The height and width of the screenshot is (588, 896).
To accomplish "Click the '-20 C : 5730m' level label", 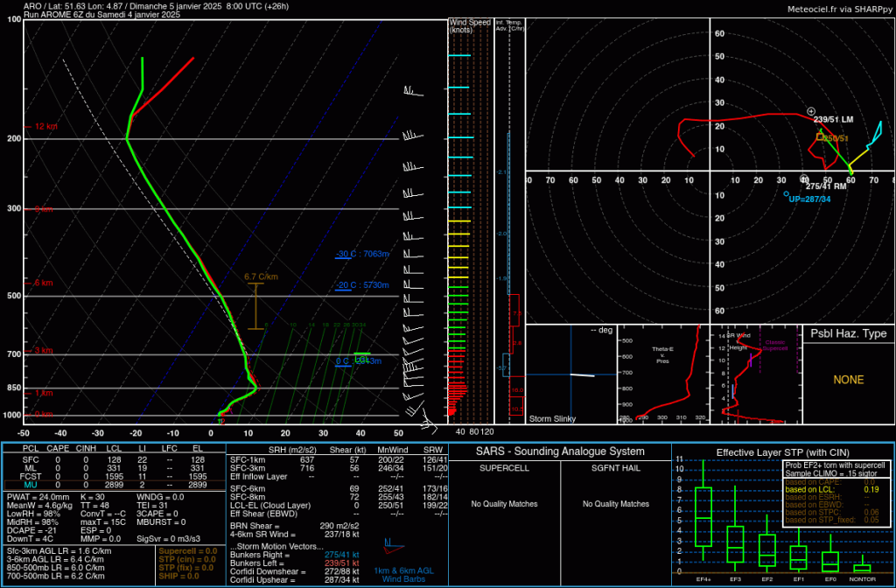I will click(x=362, y=286).
